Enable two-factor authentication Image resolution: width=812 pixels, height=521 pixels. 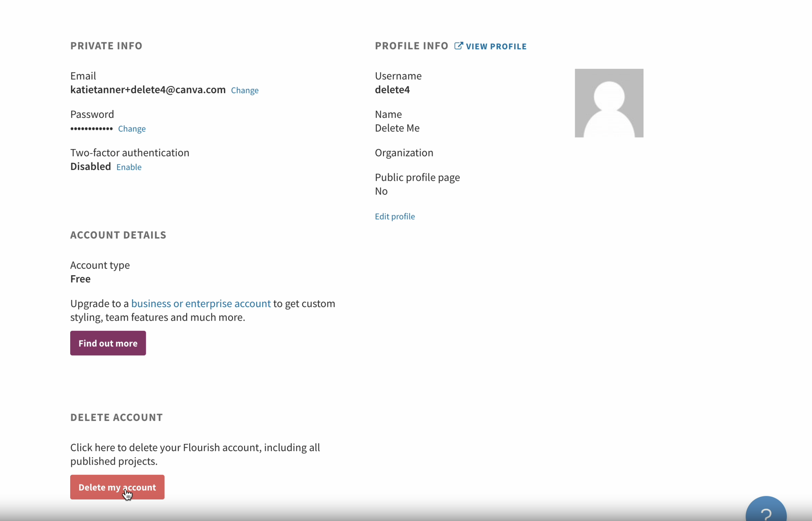coord(129,167)
